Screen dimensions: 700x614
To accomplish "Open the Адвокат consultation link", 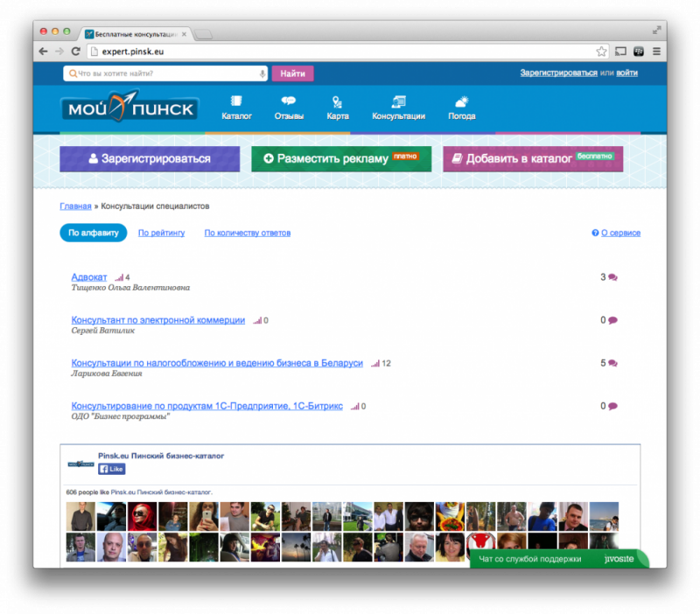I will pyautogui.click(x=89, y=277).
